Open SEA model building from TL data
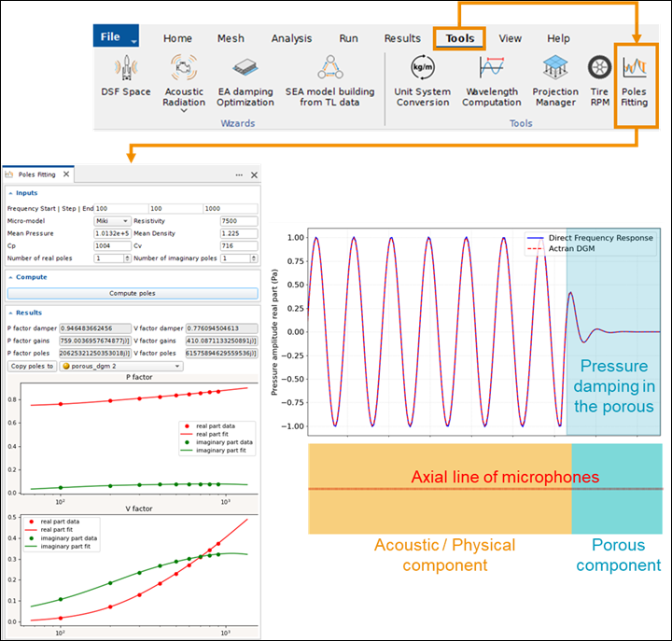The height and width of the screenshot is (641, 672). point(330,69)
